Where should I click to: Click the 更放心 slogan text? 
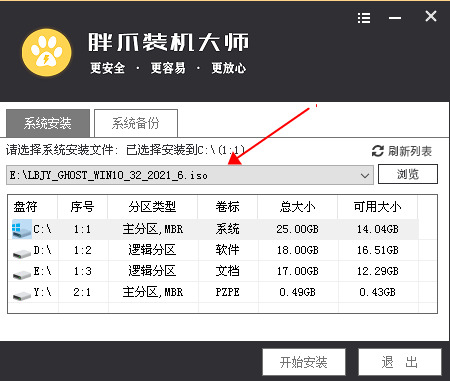point(229,68)
